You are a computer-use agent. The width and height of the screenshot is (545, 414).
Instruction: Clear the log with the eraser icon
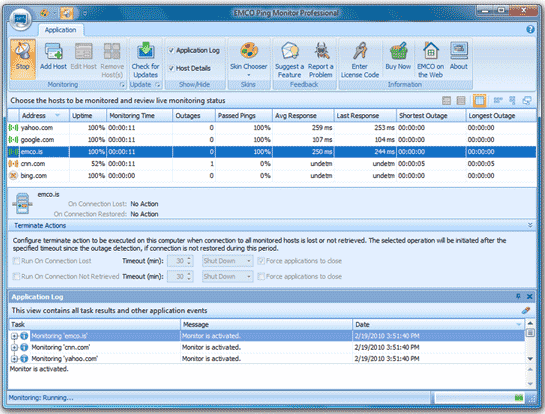coord(526,310)
